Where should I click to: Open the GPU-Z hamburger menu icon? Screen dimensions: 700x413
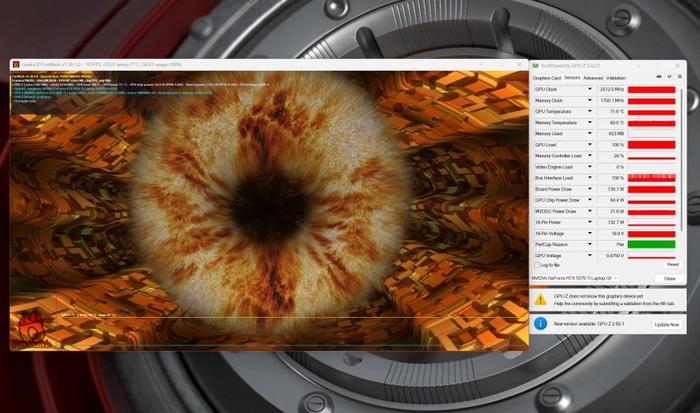point(679,77)
